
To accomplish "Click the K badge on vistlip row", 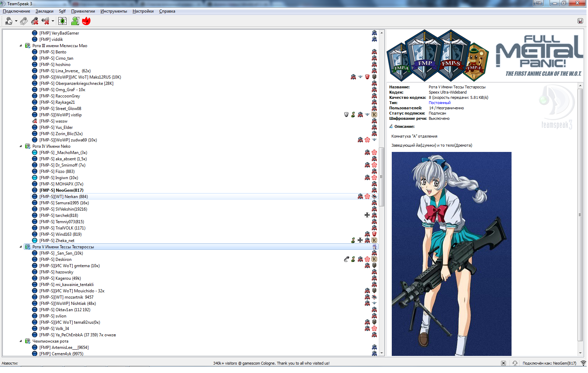I will (x=374, y=115).
